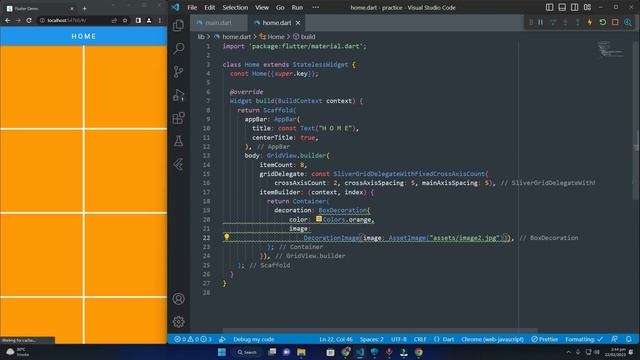Pause the debug session
The height and width of the screenshot is (360, 640).
[x=540, y=22]
